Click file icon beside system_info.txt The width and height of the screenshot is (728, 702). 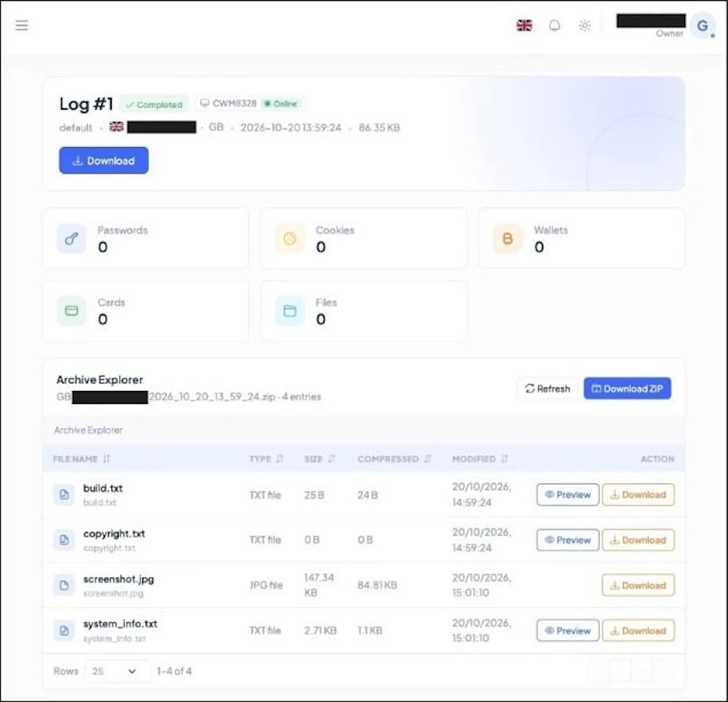(x=64, y=630)
